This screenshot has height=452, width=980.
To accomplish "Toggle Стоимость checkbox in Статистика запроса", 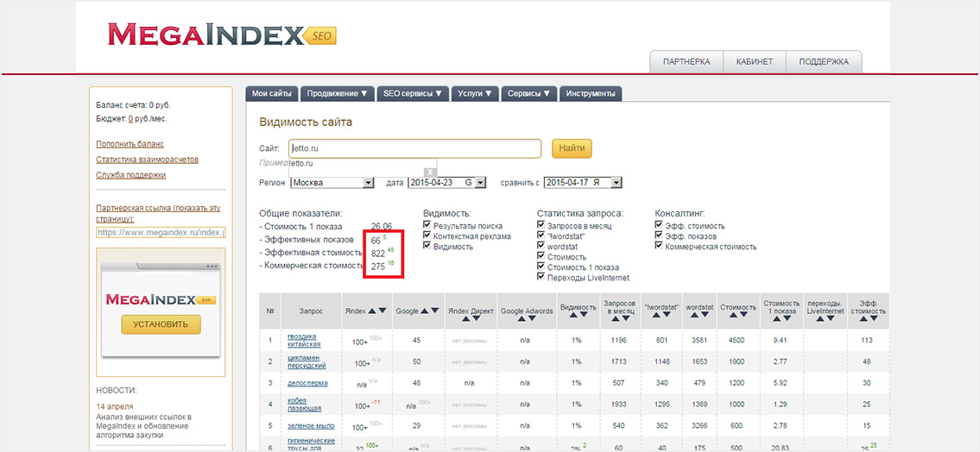I will (x=541, y=256).
